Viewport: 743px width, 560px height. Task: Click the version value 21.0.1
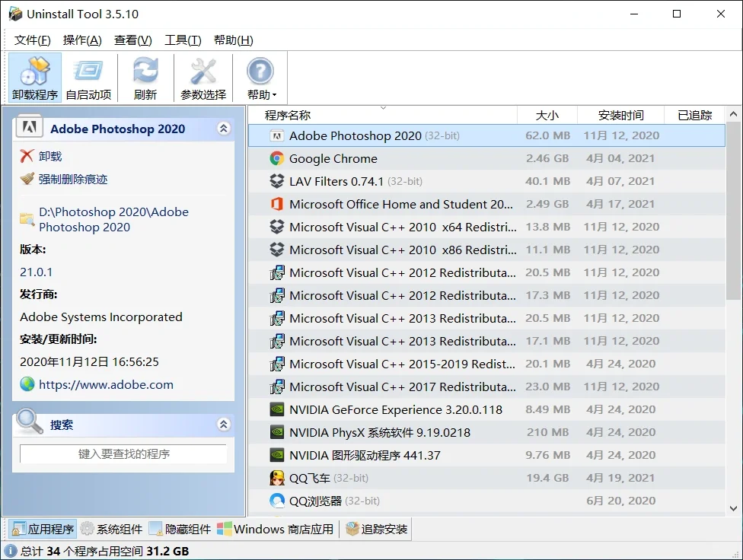click(36, 272)
